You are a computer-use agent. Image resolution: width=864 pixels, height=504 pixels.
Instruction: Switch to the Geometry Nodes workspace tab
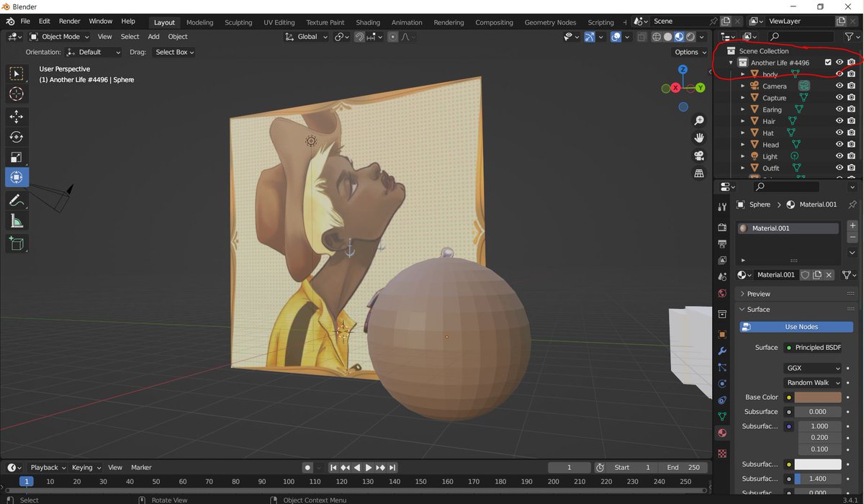click(550, 22)
